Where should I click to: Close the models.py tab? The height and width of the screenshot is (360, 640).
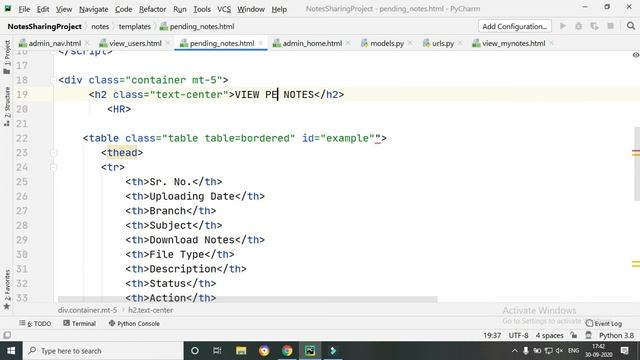pos(410,43)
